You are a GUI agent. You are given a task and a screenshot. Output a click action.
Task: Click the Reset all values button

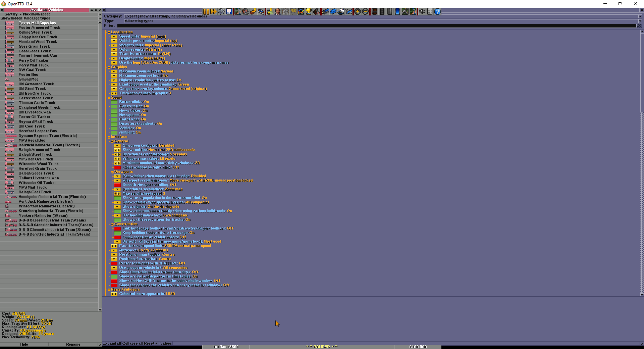[158, 343]
